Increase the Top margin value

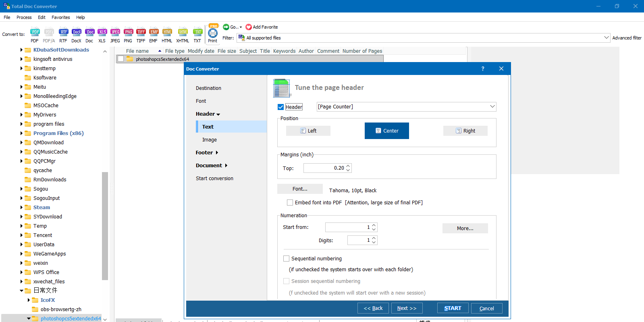coord(348,166)
